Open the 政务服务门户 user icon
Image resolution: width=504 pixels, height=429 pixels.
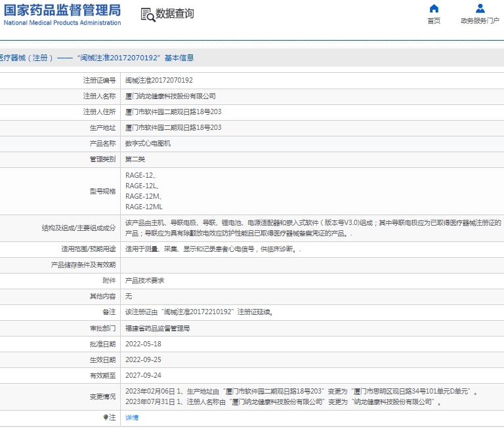pos(480,8)
